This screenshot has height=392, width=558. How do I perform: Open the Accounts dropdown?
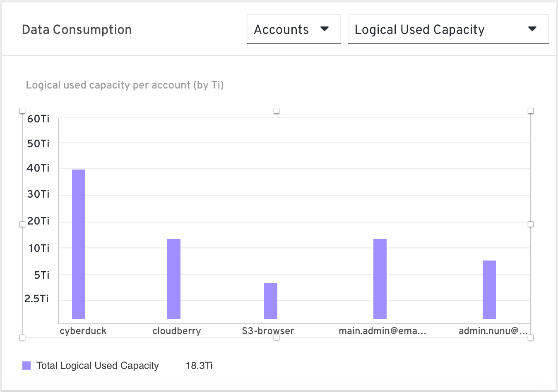click(293, 29)
